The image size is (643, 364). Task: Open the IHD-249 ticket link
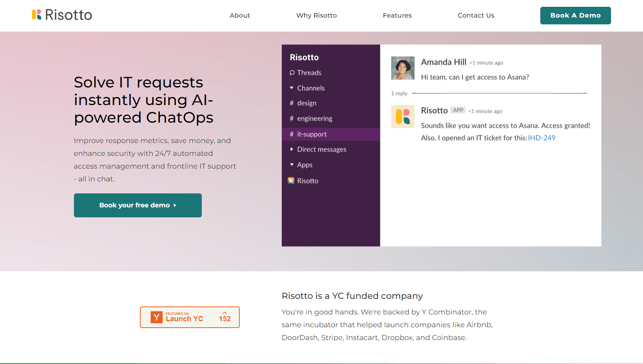pyautogui.click(x=541, y=138)
